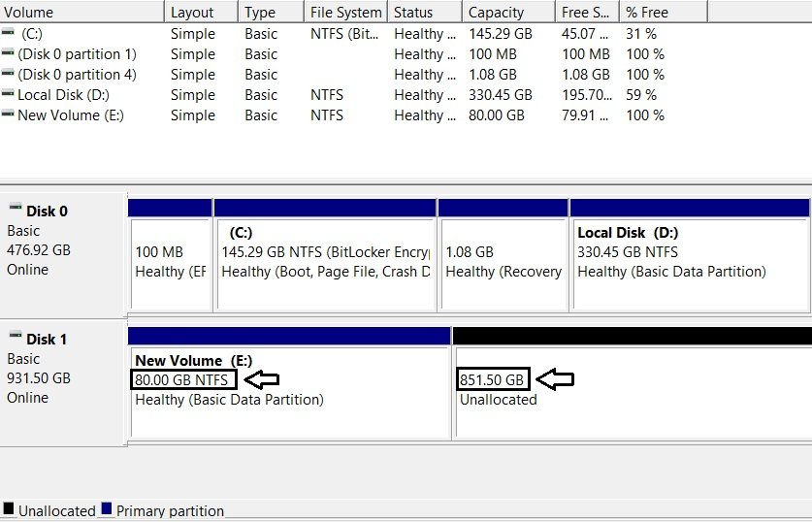This screenshot has width=812, height=522.
Task: Select the Local Disk (D:) volume row
Action: pos(63,95)
